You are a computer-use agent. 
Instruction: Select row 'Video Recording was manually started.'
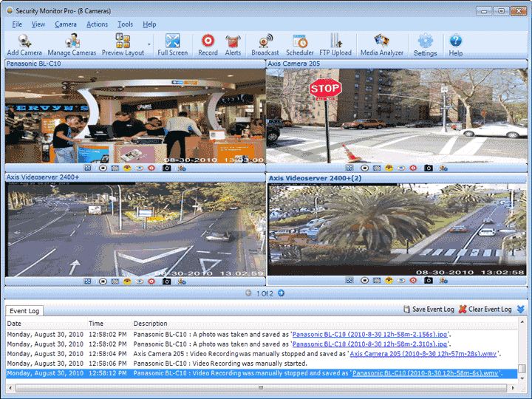262,364
